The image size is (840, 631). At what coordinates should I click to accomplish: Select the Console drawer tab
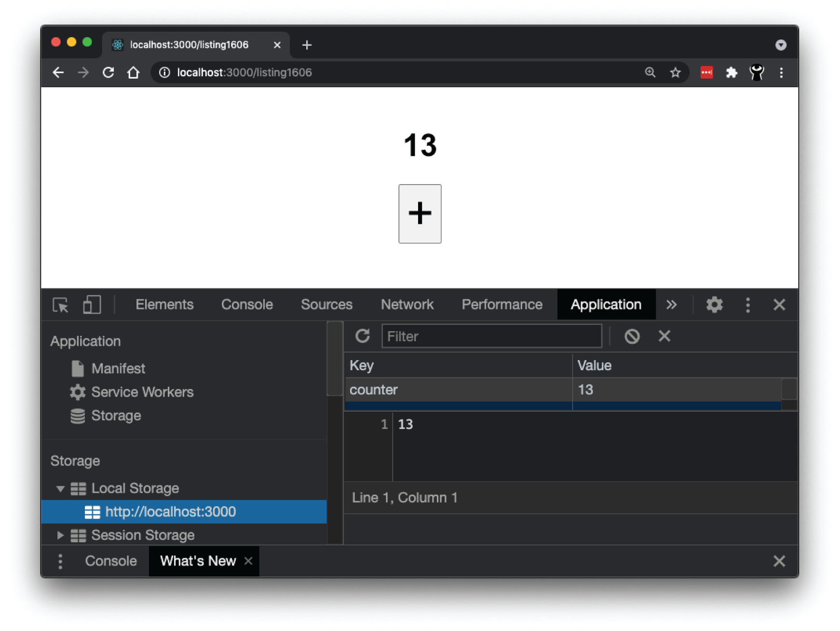tap(110, 561)
